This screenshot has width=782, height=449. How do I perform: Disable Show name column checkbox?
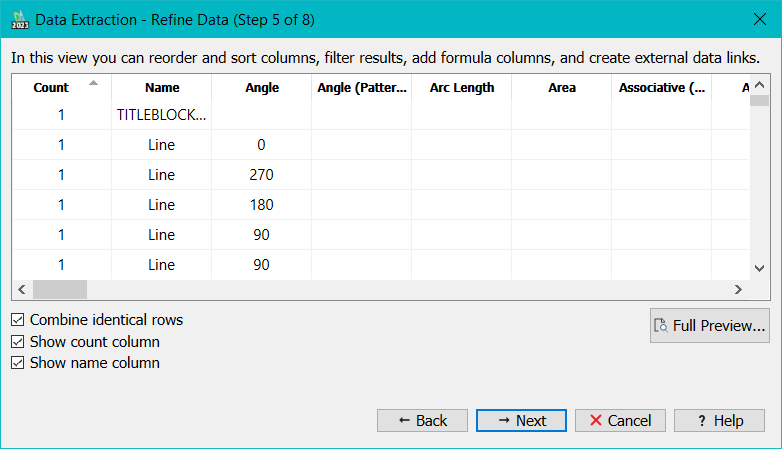(18, 363)
